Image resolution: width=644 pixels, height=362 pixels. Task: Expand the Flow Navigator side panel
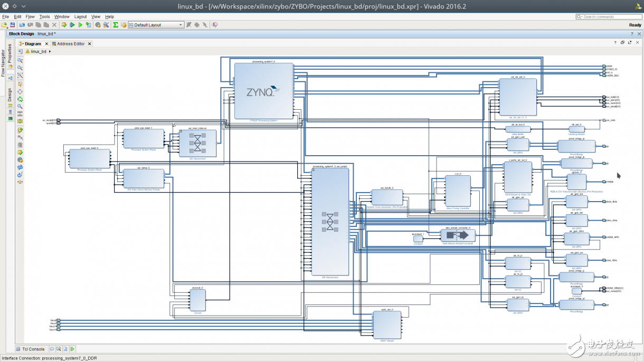3,63
